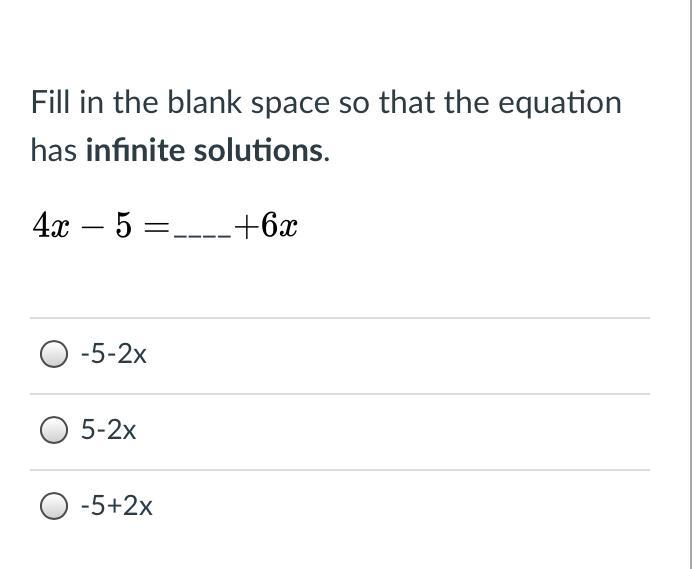Click the divider line above the -5-2x option
The image size is (692, 569).
click(340, 317)
